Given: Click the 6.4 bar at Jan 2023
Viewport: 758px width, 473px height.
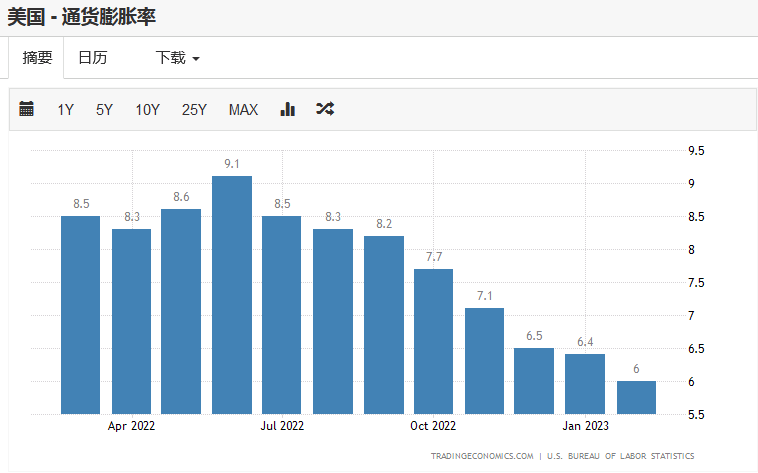Looking at the screenshot, I should click(585, 384).
